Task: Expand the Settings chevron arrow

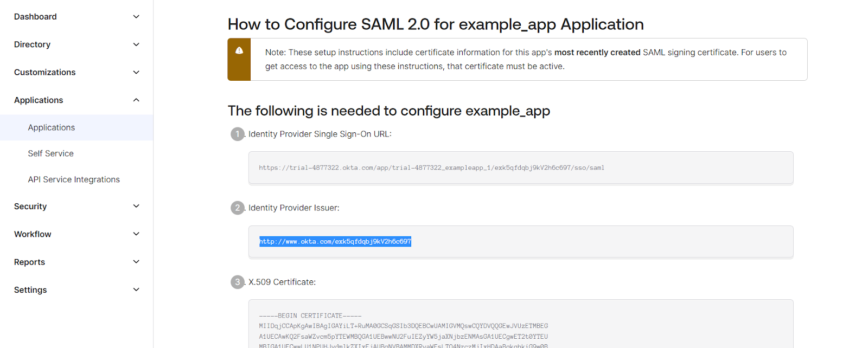Action: [x=136, y=289]
